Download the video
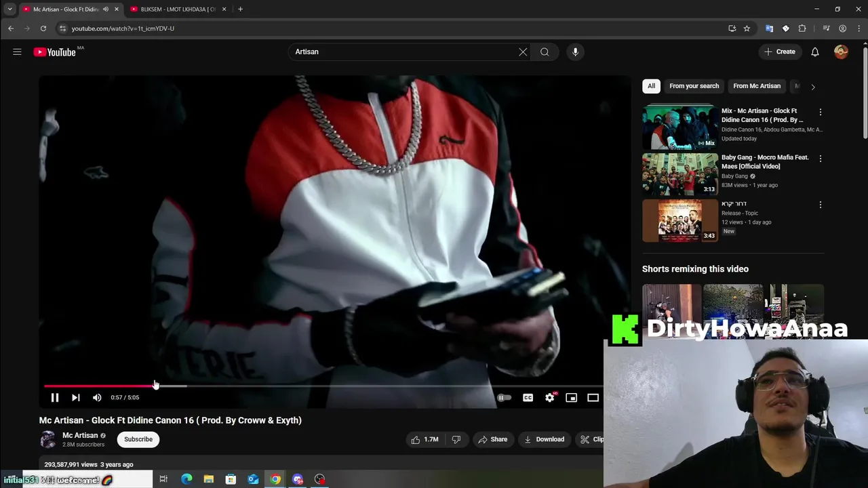Viewport: 868px width, 488px height. pos(545,439)
